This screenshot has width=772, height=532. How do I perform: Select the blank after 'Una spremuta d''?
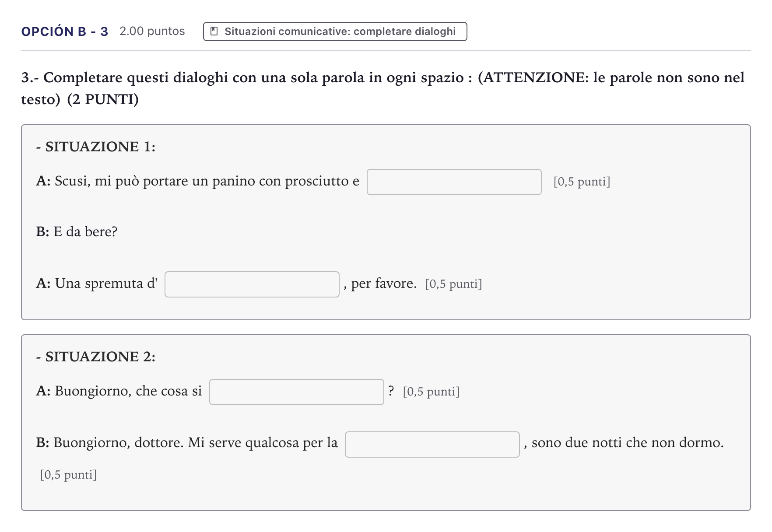(x=252, y=284)
